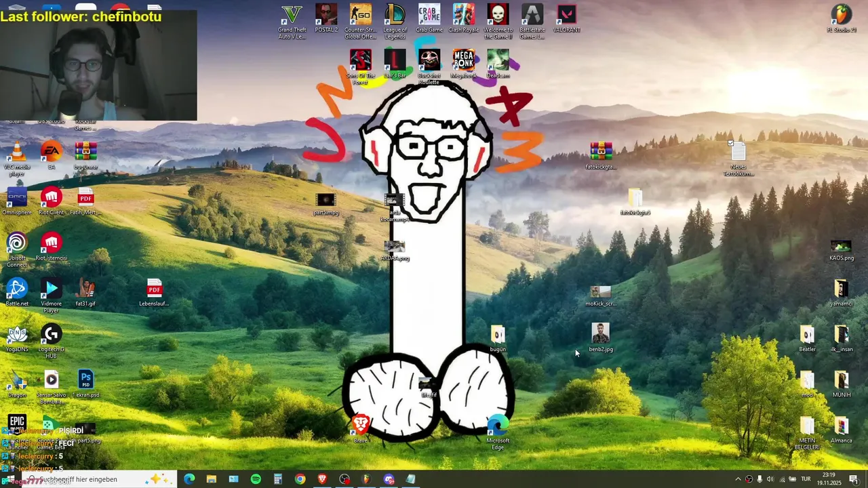Image resolution: width=868 pixels, height=488 pixels.
Task: Open the volume control in system tray
Action: [770, 479]
